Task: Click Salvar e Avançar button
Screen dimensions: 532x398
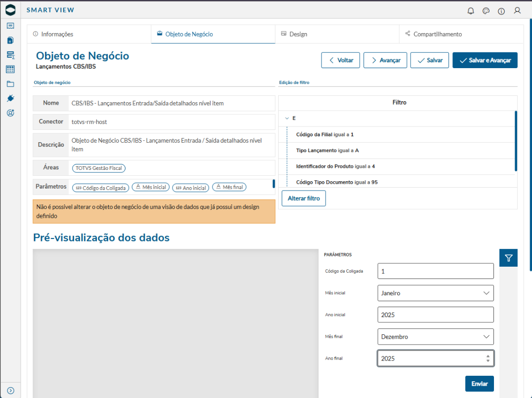Action: pyautogui.click(x=485, y=60)
